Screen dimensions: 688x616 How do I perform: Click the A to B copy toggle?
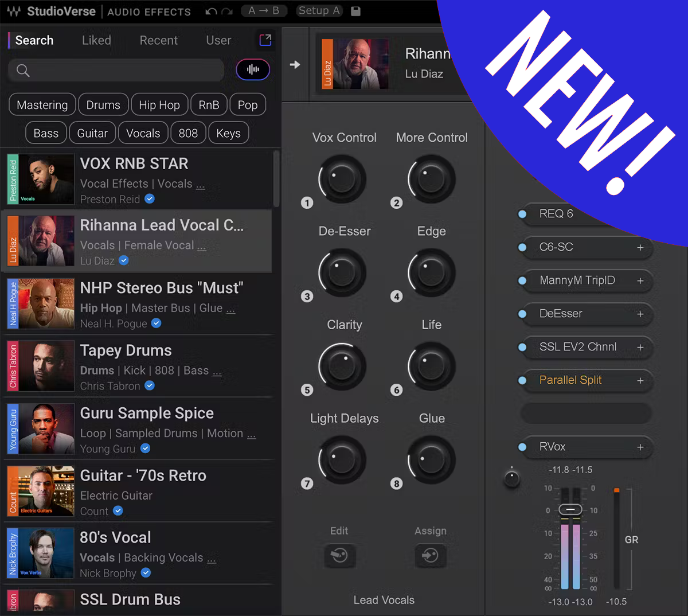(x=264, y=11)
